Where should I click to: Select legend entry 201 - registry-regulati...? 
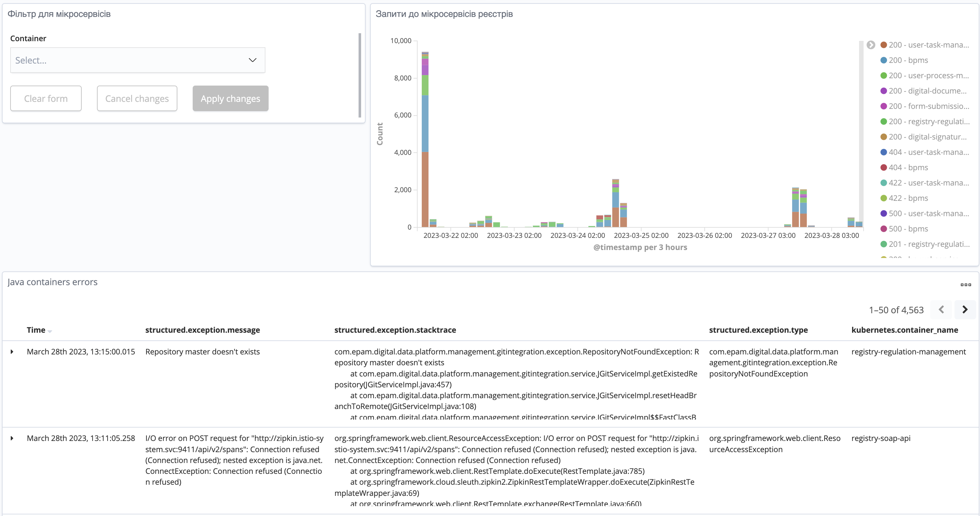(x=925, y=244)
